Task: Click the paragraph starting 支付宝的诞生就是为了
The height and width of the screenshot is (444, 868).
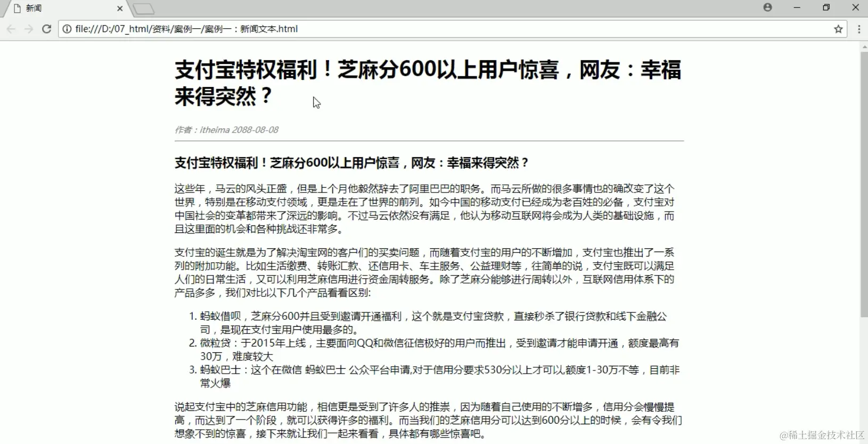Action: coord(424,272)
